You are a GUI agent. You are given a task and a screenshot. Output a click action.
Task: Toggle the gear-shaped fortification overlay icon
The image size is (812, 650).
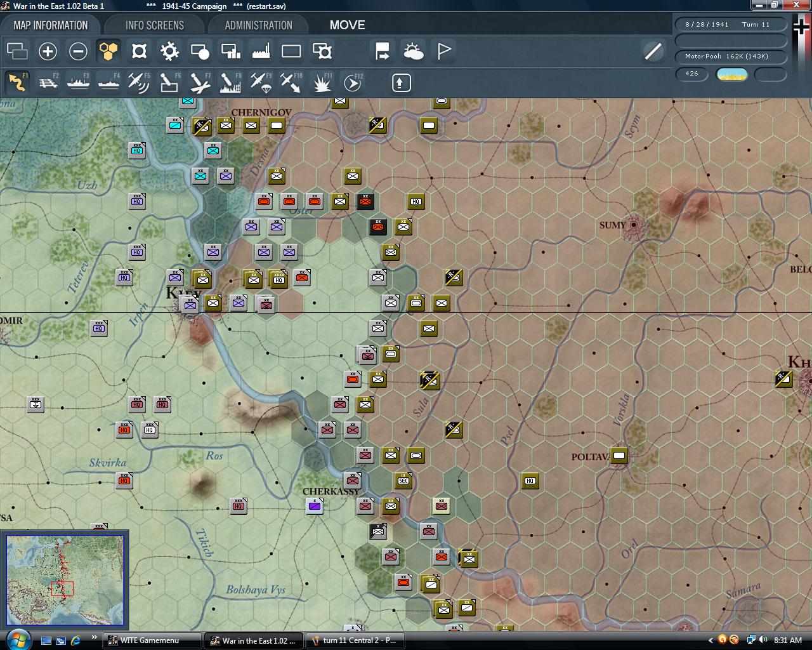[x=169, y=51]
